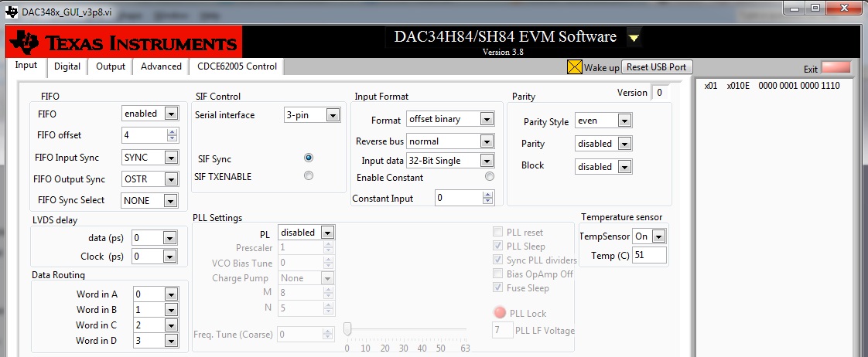The width and height of the screenshot is (868, 357).
Task: Toggle the Bias OpAmp Off checkbox
Action: 497,274
